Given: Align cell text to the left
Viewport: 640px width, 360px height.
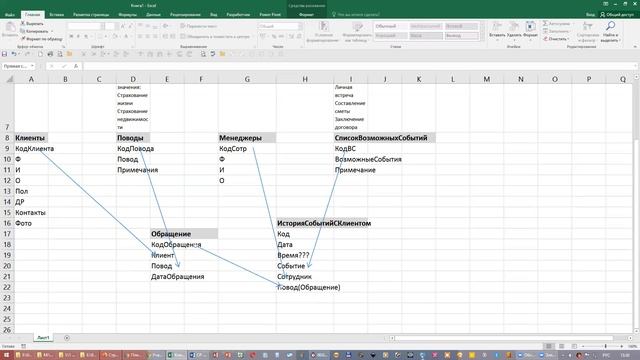Looking at the screenshot, I should click(x=140, y=36).
